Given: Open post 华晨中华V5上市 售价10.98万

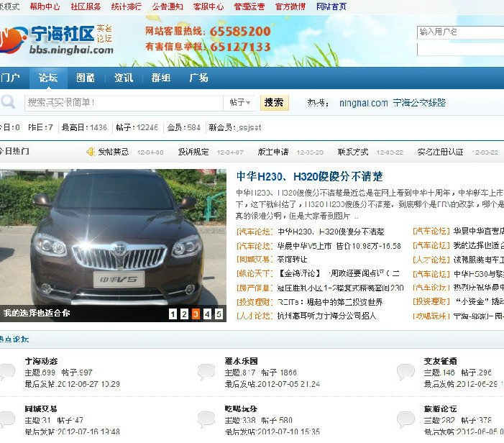Looking at the screenshot, I should [339, 246].
